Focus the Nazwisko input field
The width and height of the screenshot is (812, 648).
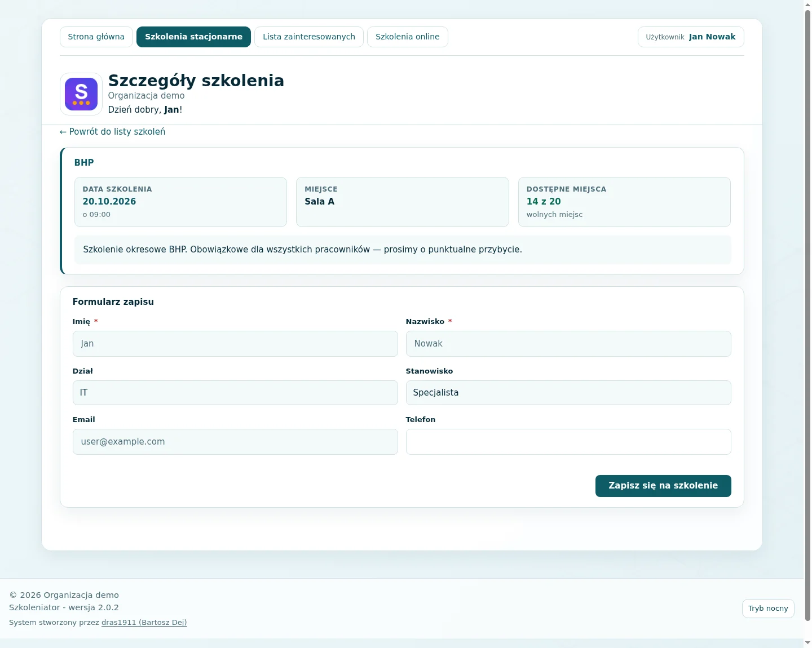[x=568, y=344]
